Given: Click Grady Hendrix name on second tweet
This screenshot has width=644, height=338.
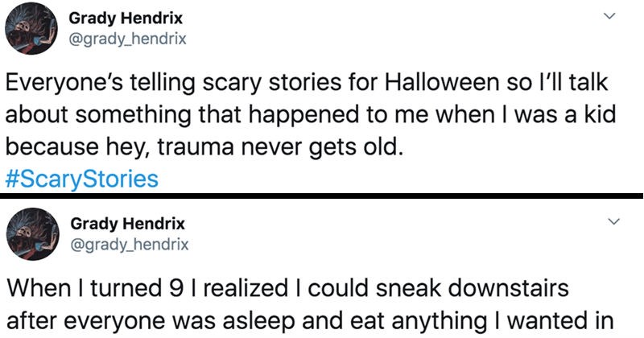Looking at the screenshot, I should (x=128, y=224).
